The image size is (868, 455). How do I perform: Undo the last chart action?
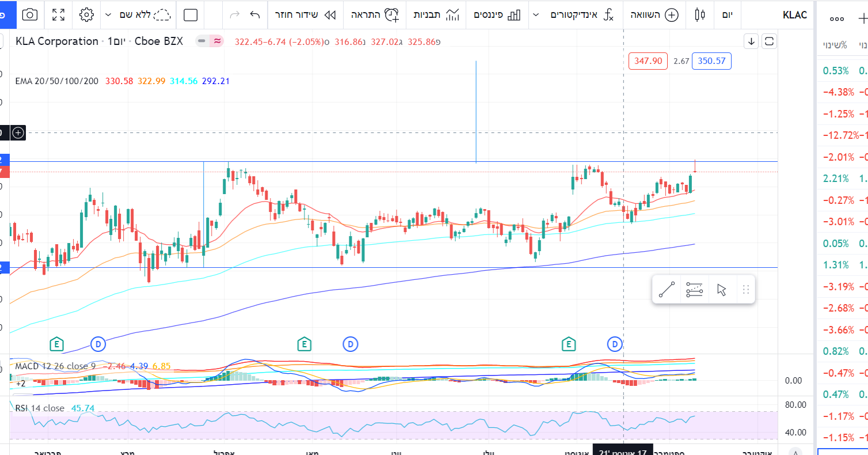pos(255,15)
